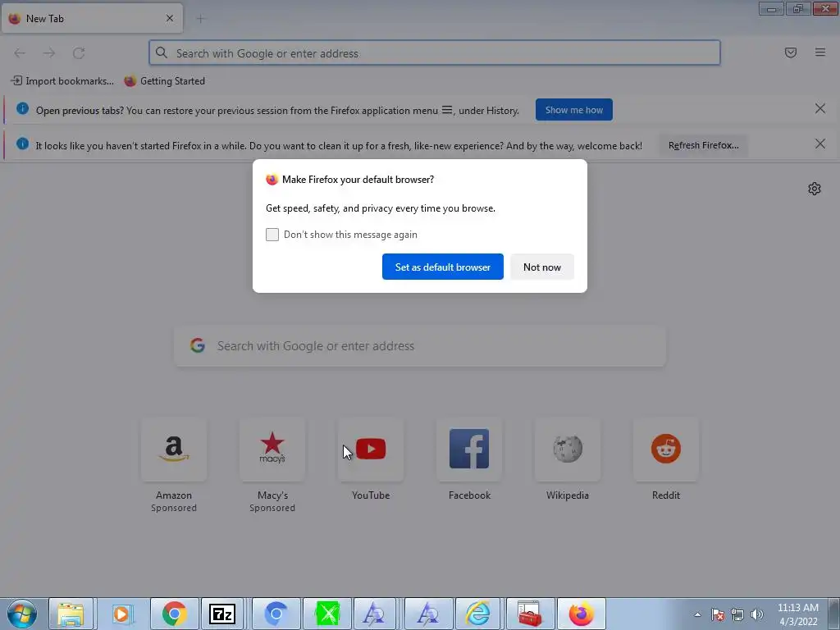Screen dimensions: 840x630
Task: Open 7-Zip from taskbar
Action: tap(222, 614)
